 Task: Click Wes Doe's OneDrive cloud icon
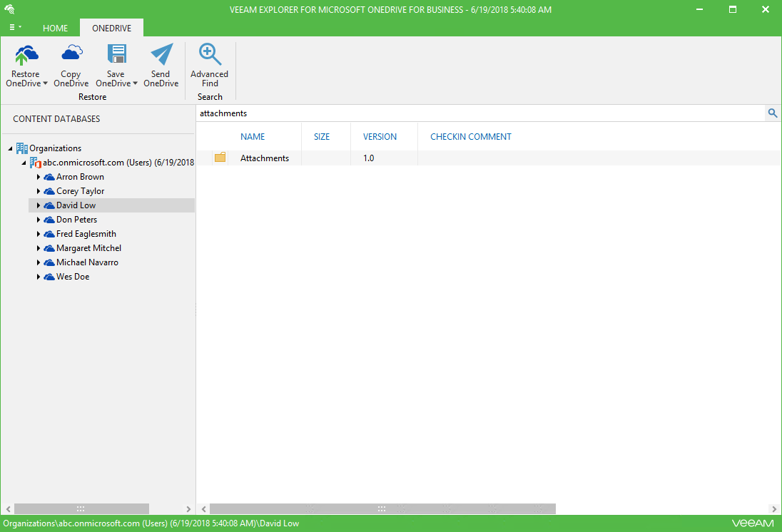pyautogui.click(x=49, y=277)
